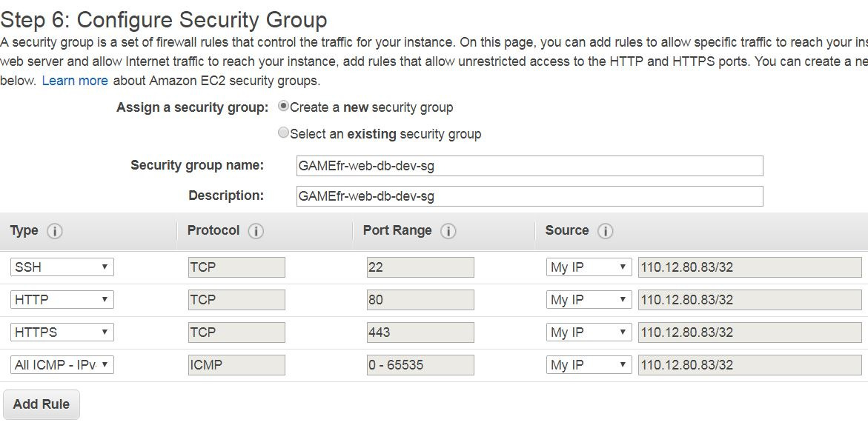
Task: Open the My IP source dropdown for SSH
Action: coord(589,267)
